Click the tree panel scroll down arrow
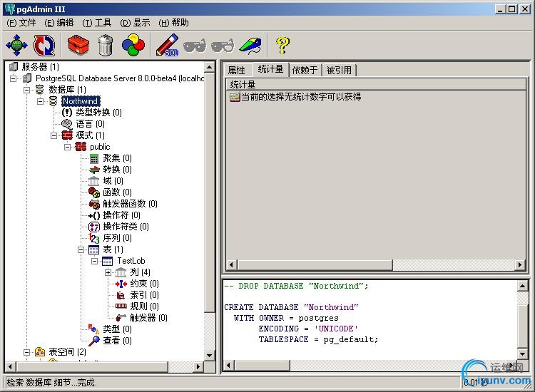Viewport: 535px width, 392px height. coord(210,355)
